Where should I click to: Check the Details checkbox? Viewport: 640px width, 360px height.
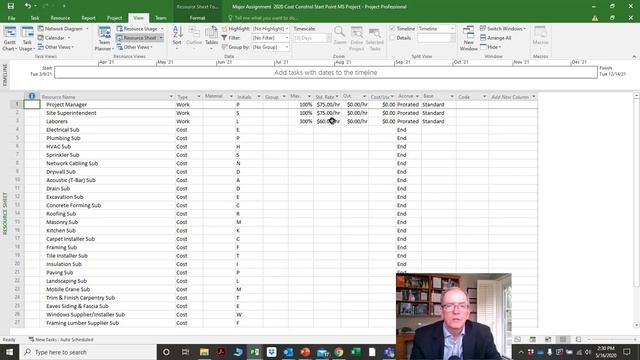392,38
